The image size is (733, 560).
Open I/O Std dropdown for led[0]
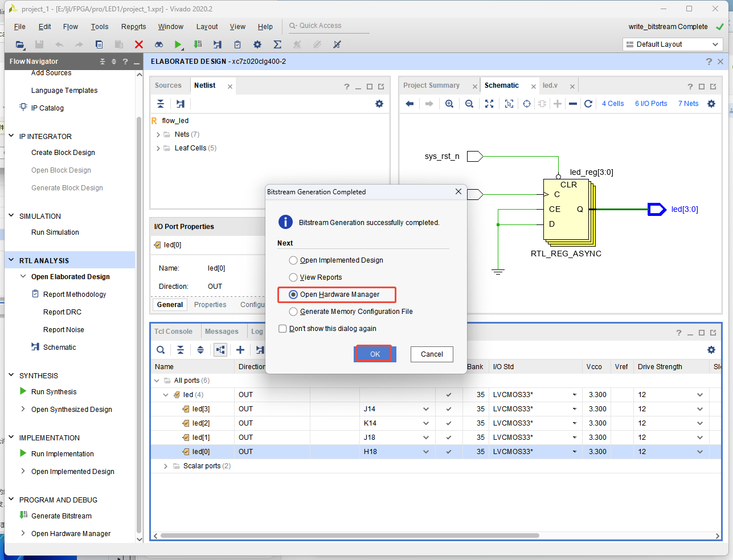(x=574, y=452)
